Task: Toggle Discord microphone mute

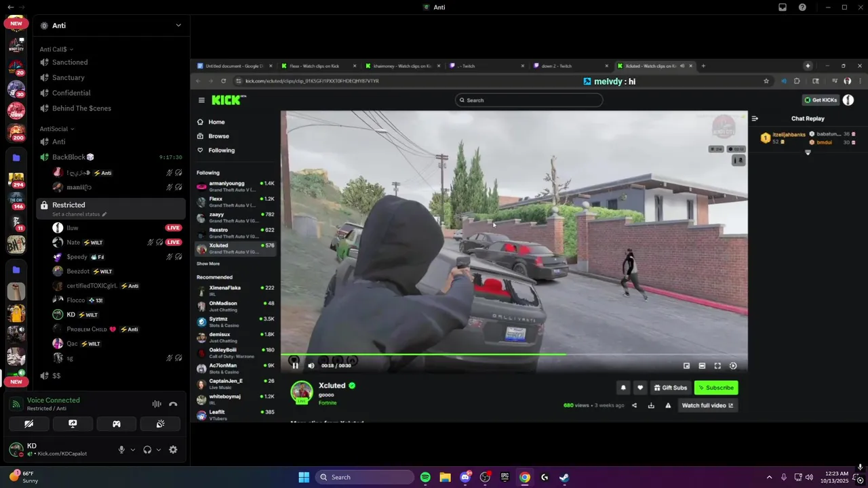Action: [122, 449]
